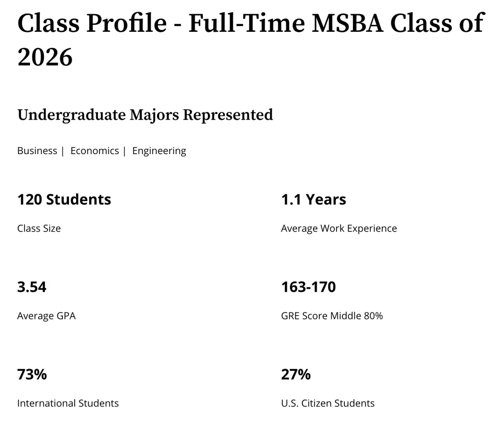Image resolution: width=504 pixels, height=425 pixels.
Task: Select the U.S. Citizen Students label
Action: tap(328, 403)
